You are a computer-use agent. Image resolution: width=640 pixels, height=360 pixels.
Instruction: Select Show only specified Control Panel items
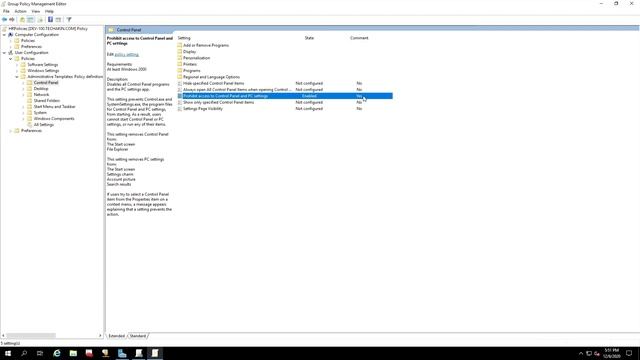285,102
